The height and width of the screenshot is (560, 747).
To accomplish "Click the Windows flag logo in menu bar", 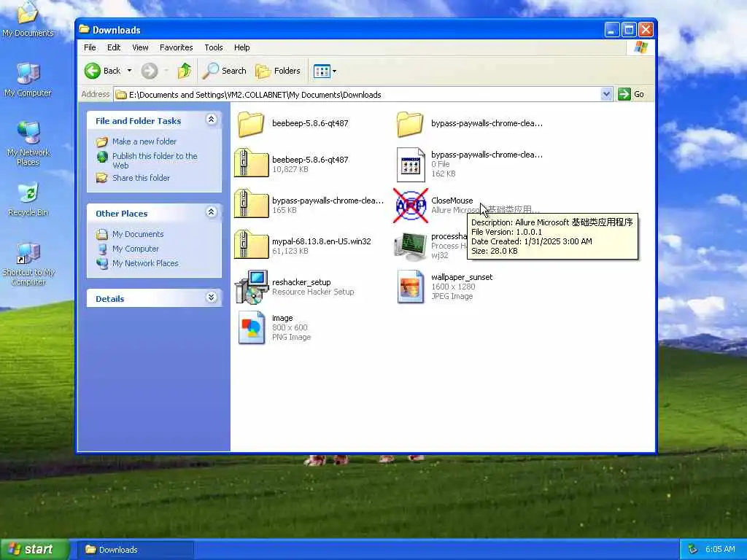I will pyautogui.click(x=640, y=47).
